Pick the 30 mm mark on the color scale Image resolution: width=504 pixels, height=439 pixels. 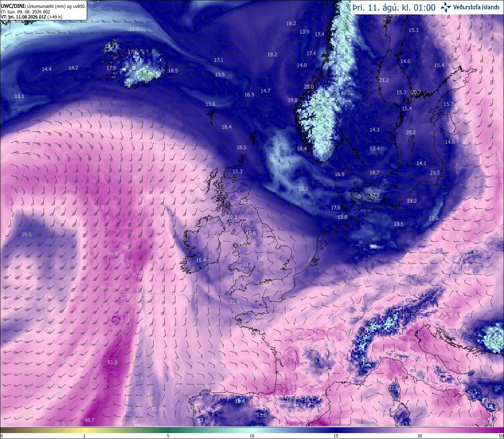coord(420,436)
